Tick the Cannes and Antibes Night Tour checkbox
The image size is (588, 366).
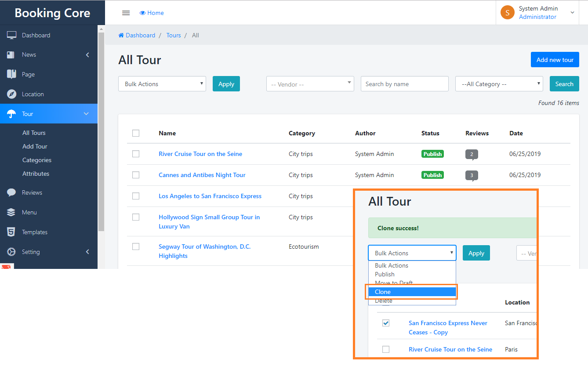(x=136, y=175)
